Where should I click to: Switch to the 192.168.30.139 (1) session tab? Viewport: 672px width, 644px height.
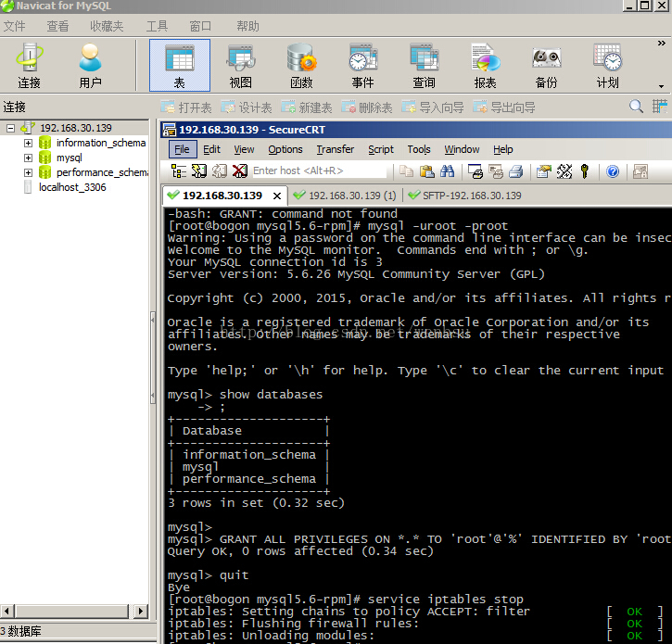coord(345,196)
